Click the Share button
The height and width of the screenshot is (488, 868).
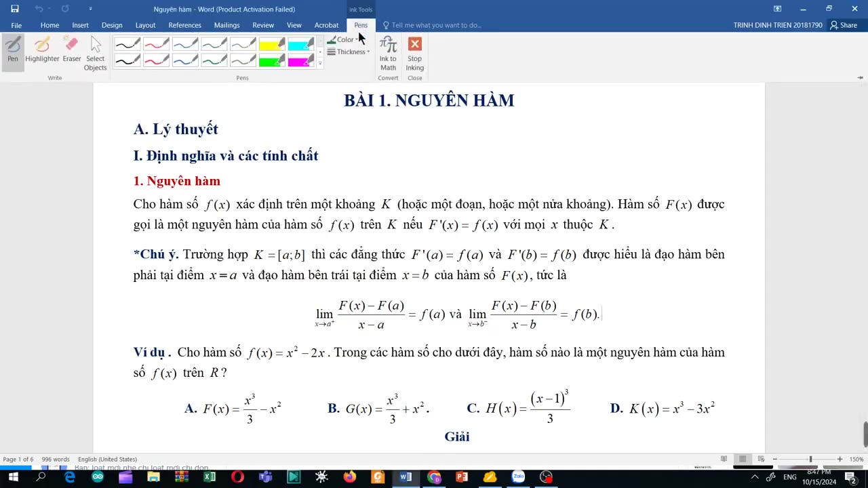844,25
